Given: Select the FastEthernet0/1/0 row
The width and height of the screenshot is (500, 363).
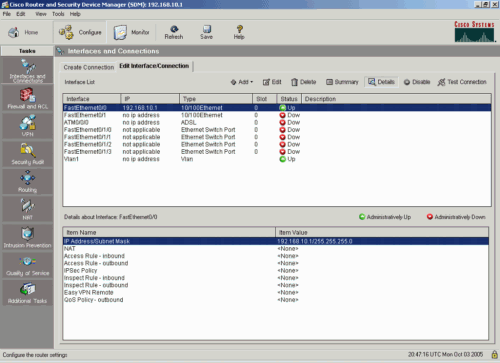Looking at the screenshot, I should pos(277,130).
